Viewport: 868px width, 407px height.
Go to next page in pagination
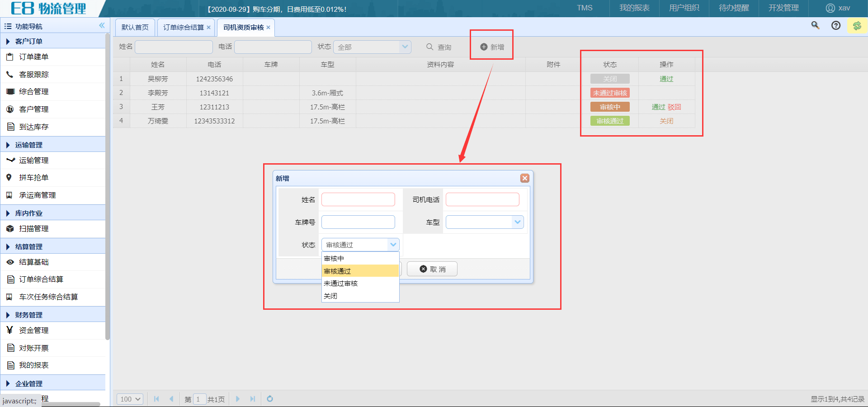point(238,399)
